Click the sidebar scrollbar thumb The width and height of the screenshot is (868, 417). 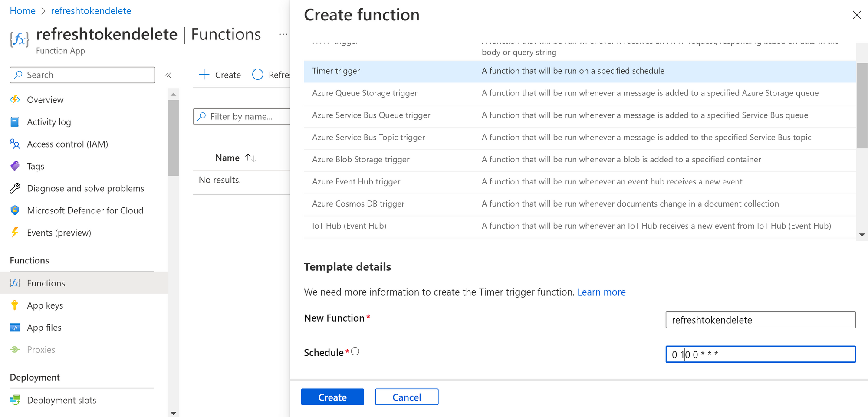[173, 138]
